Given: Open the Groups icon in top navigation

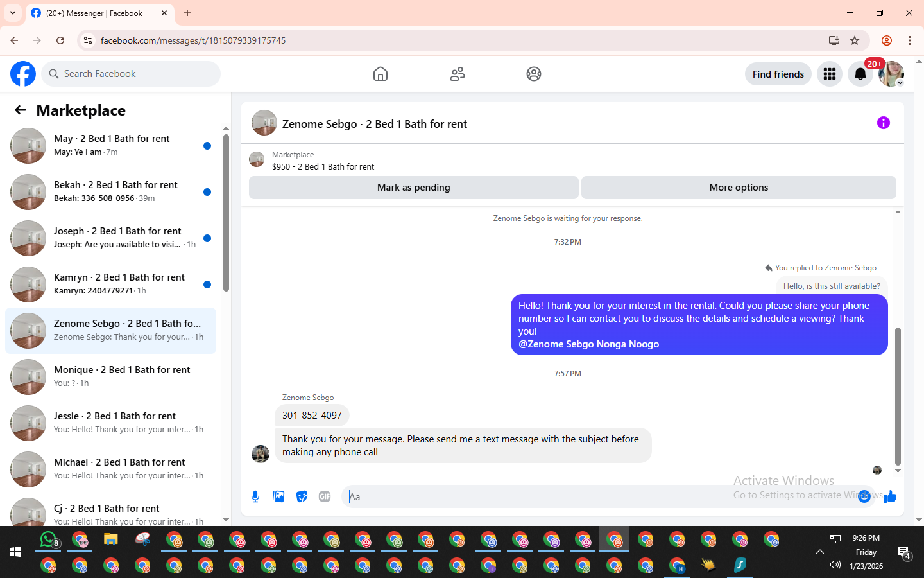Looking at the screenshot, I should (534, 74).
